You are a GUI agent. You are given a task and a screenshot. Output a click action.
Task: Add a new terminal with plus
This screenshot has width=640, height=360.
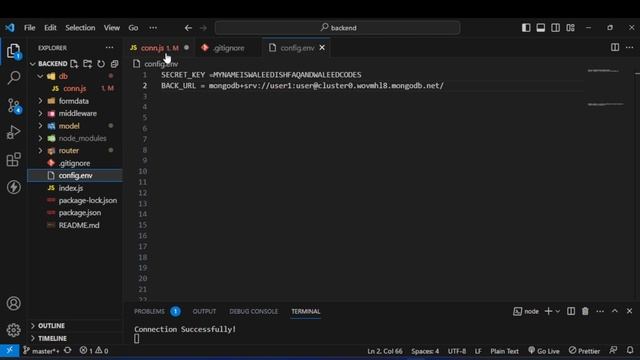click(x=548, y=311)
